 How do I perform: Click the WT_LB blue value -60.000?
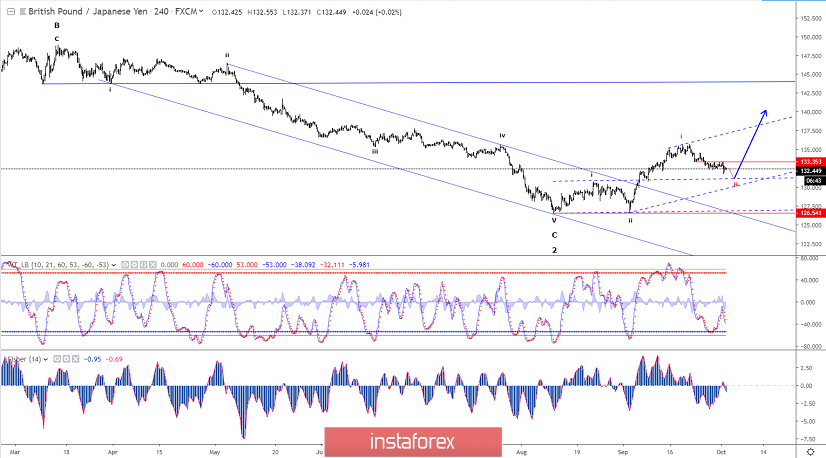pyautogui.click(x=219, y=265)
